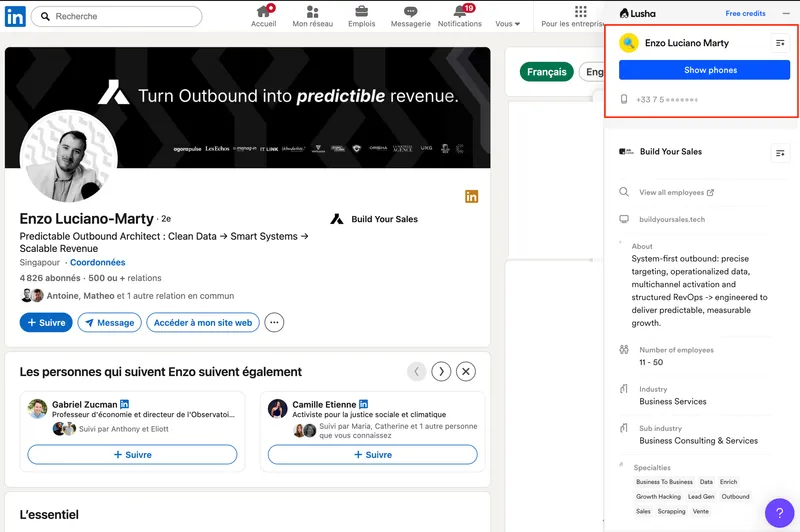Click the Show phones button
The height and width of the screenshot is (532, 800).
coord(704,70)
